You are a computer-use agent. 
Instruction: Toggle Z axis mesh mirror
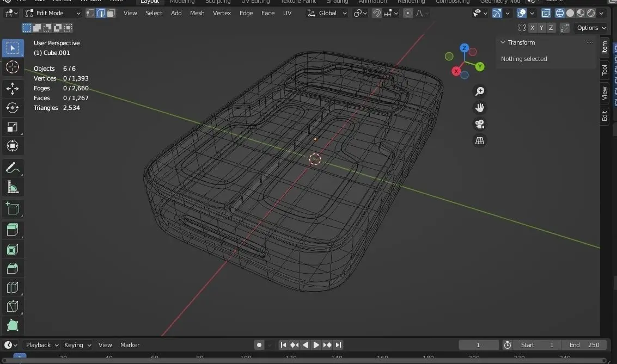(551, 28)
